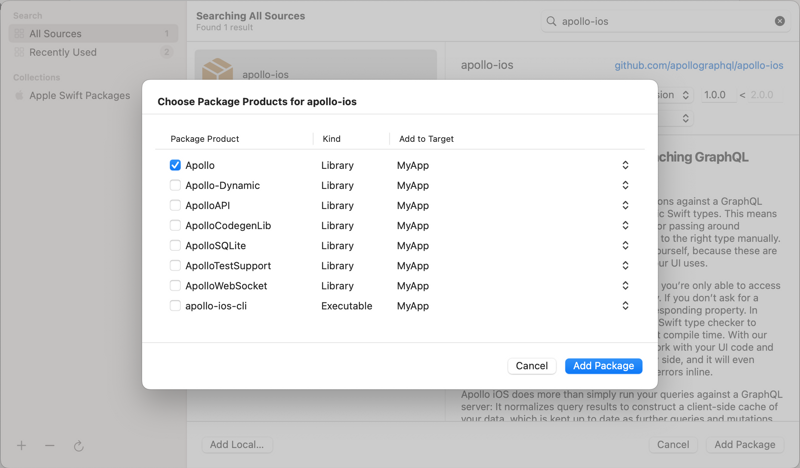Image resolution: width=800 pixels, height=468 pixels.
Task: Check the Apollo-Dynamic checkbox
Action: click(175, 185)
